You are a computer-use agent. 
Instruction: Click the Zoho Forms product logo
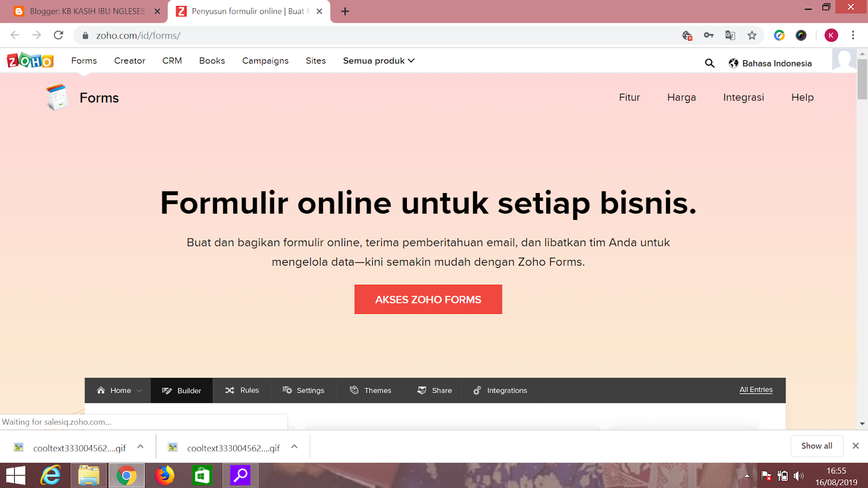click(58, 98)
